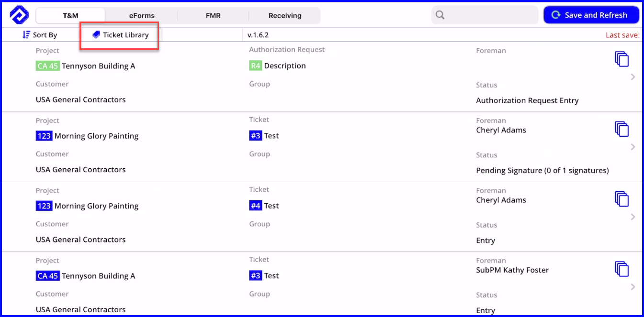Click the Ticket Library tag icon
Viewport: 644px width, 317px height.
[96, 35]
